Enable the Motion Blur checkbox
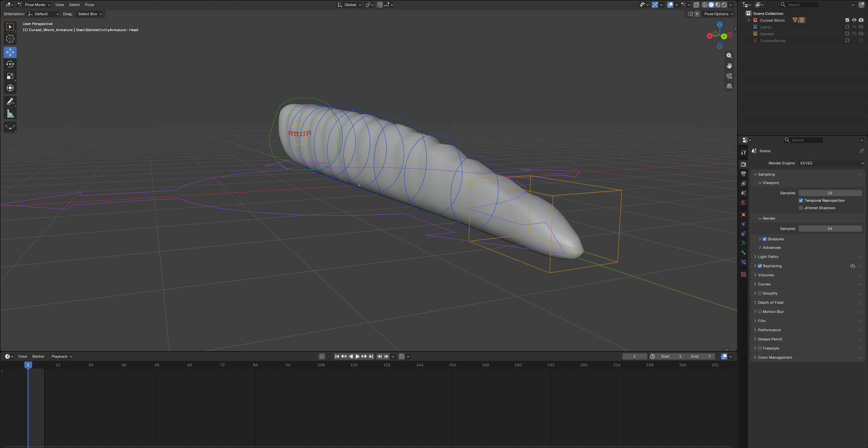The height and width of the screenshot is (448, 868). coord(759,312)
